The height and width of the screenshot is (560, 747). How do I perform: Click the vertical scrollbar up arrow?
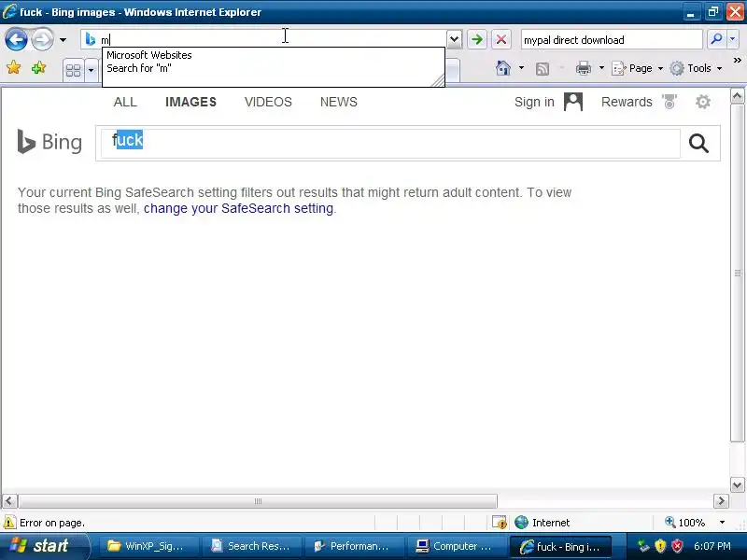(x=737, y=97)
